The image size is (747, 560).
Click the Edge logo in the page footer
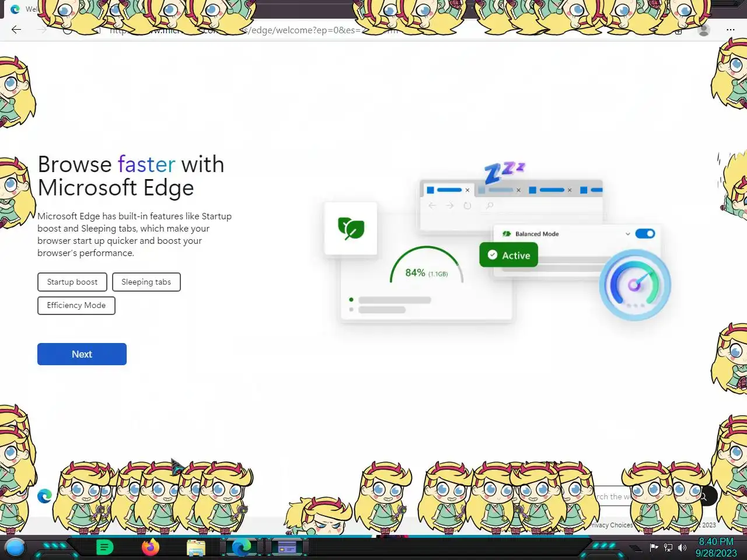(x=44, y=496)
